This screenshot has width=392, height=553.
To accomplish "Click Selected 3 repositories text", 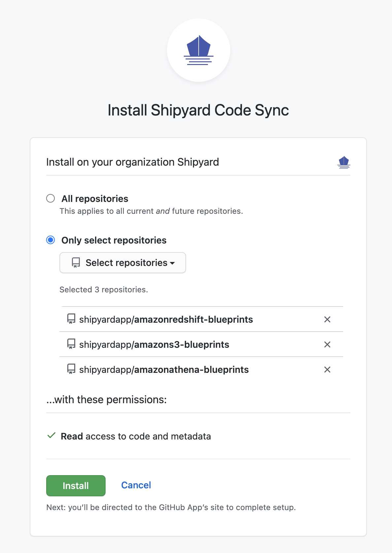I will click(104, 289).
